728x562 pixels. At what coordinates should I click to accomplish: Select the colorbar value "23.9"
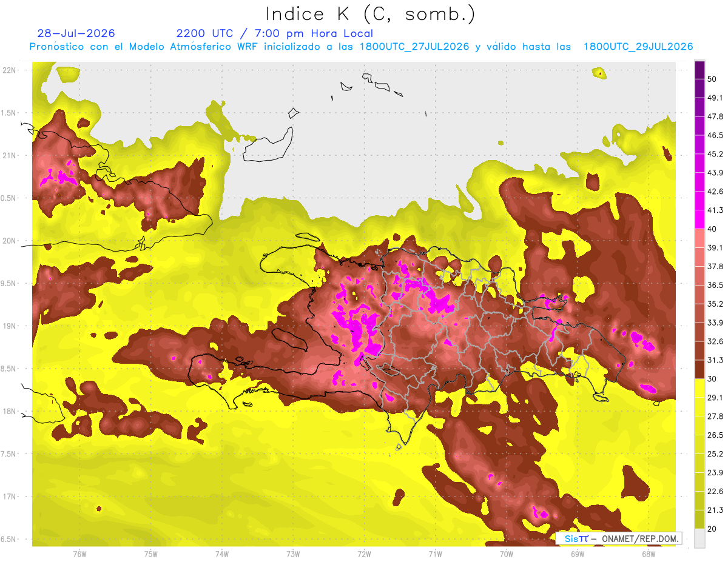point(715,472)
